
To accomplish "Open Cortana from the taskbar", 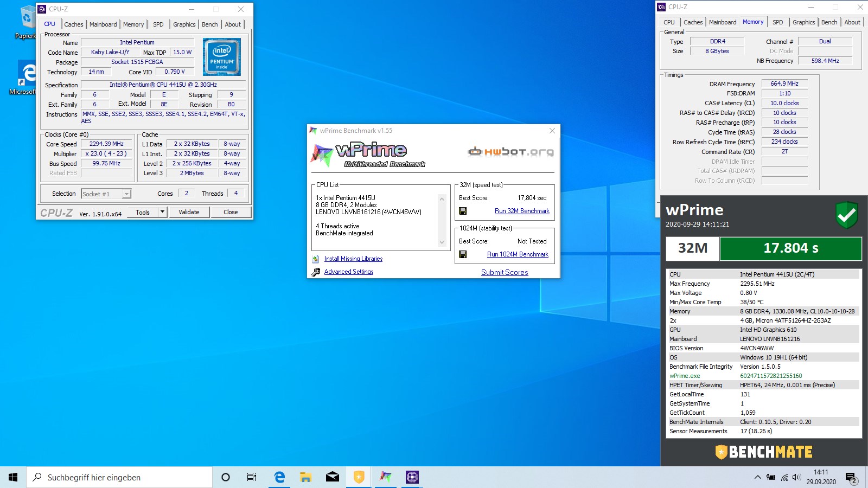I will coord(226,477).
